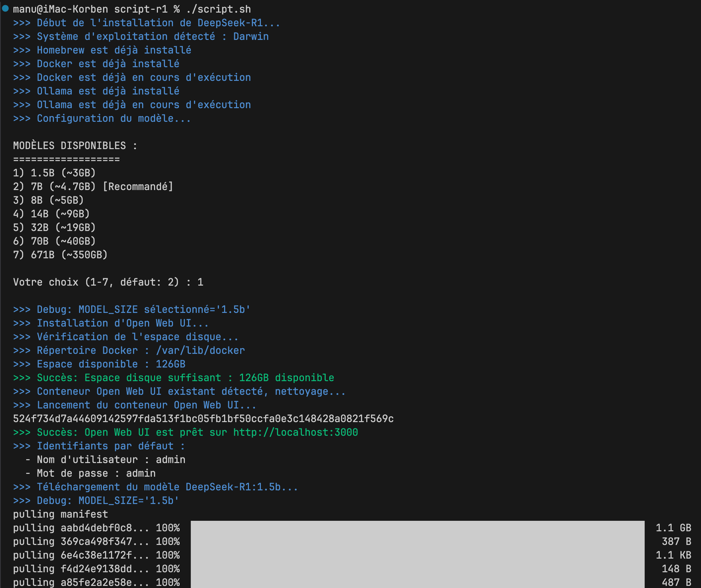
Task: Select the 'Nom d'utilisateur : admin' line
Action: 105,460
